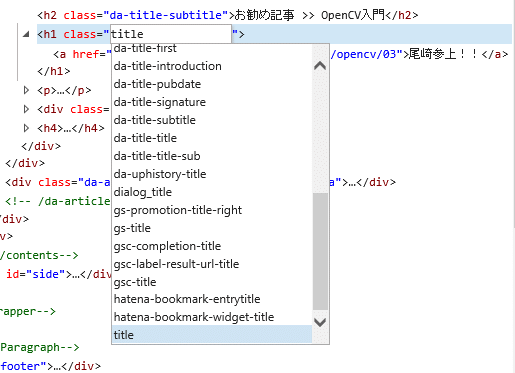
Task: Click the /contents comment line
Action: tap(39, 255)
